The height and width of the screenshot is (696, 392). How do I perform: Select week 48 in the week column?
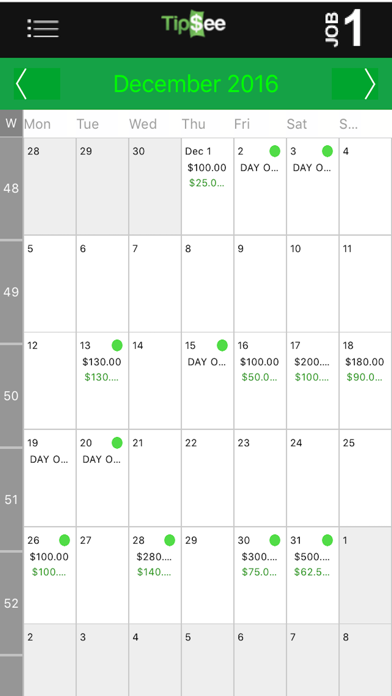(11, 188)
